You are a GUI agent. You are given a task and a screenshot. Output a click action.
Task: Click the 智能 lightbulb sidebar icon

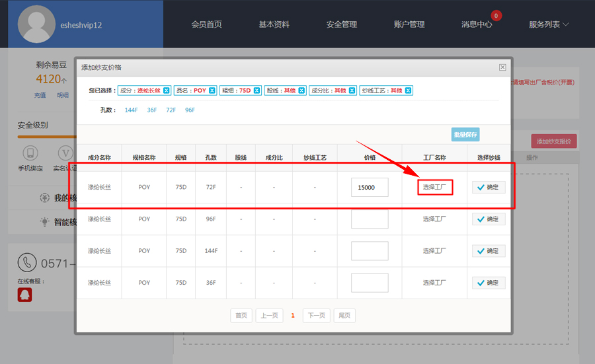[45, 222]
